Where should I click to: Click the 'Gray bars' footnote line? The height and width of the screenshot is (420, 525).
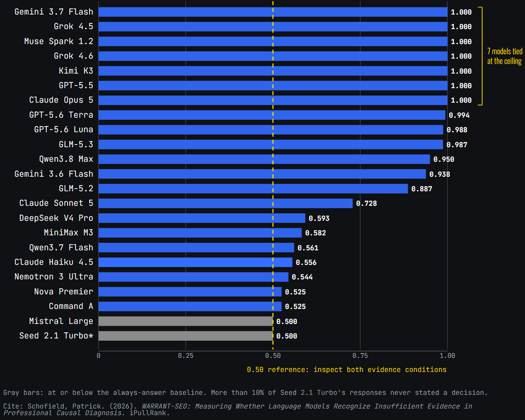(x=245, y=393)
